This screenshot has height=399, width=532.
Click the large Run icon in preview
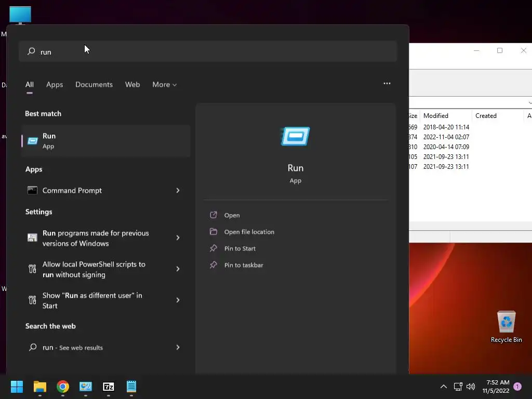tap(296, 137)
